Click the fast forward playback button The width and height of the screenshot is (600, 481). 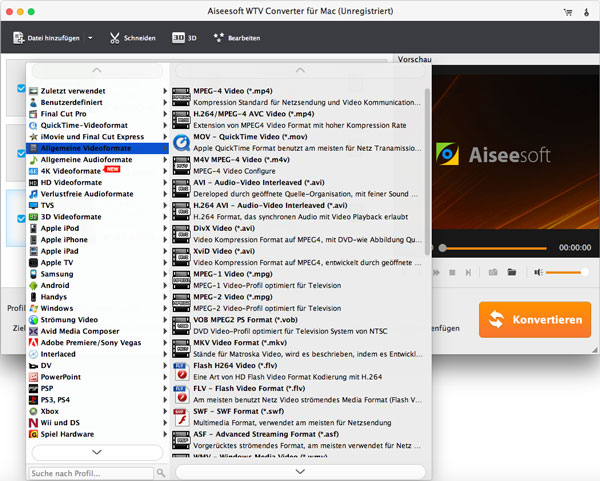pyautogui.click(x=436, y=272)
